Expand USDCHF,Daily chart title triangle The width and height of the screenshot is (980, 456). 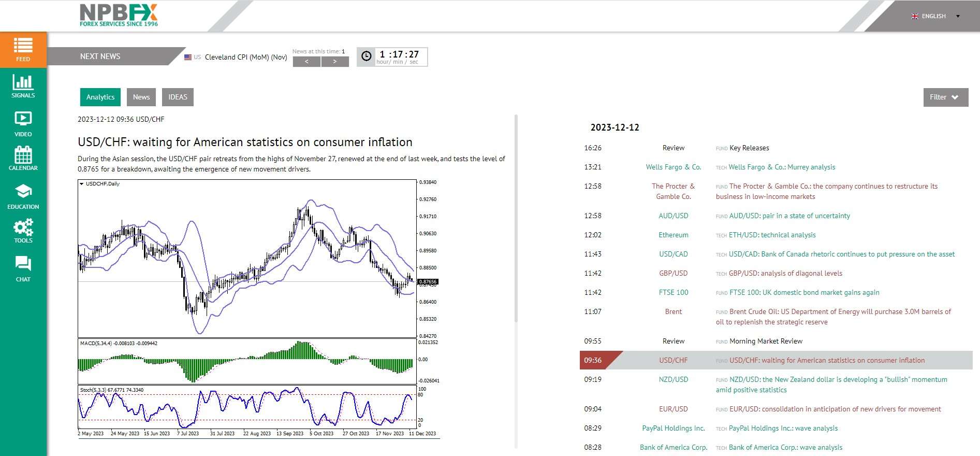tap(81, 183)
